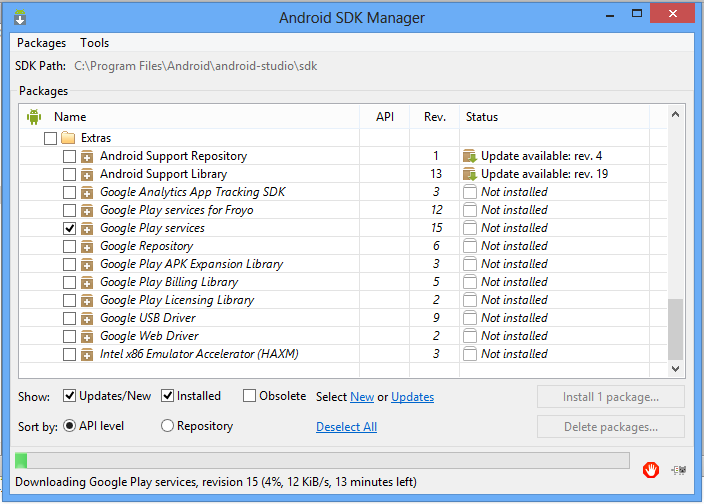The image size is (704, 504).
Task: Click the API column header
Action: pyautogui.click(x=385, y=117)
